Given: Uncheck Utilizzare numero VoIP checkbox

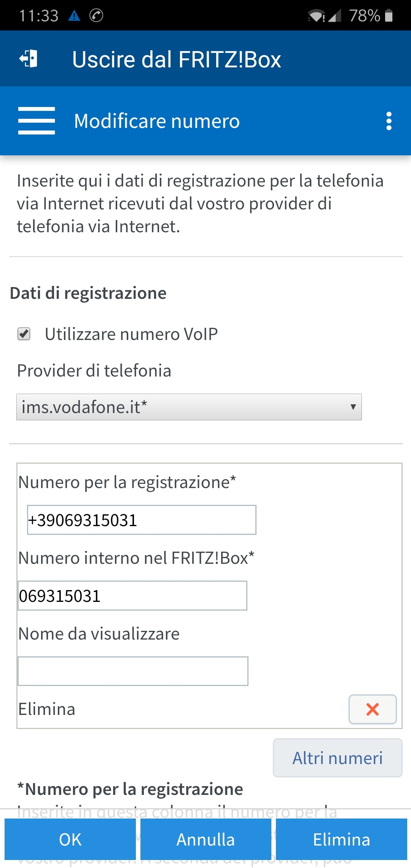Looking at the screenshot, I should click(24, 334).
